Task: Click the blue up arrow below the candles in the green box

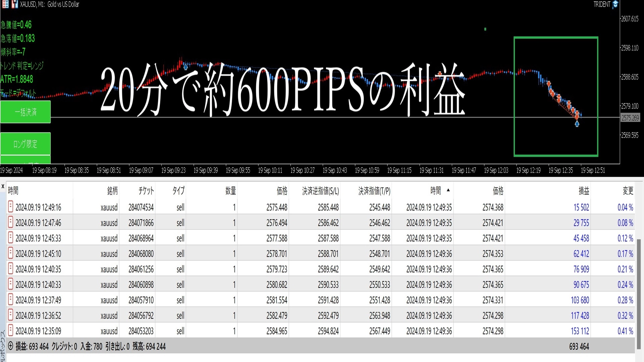Action: click(577, 124)
